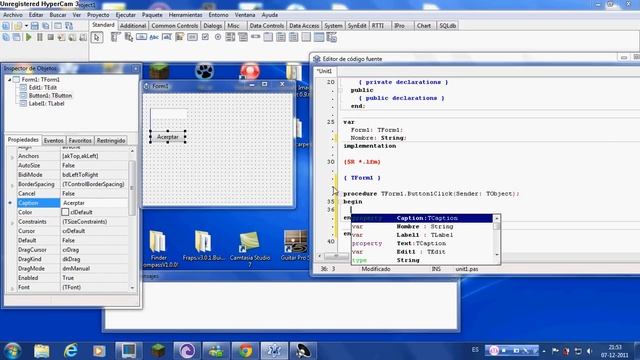Select the TComboBox component icon
Viewport: 640px width, 360px height.
coord(243,37)
